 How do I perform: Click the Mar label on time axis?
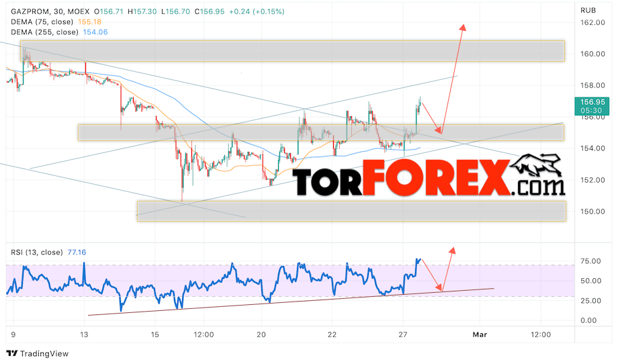[480, 334]
